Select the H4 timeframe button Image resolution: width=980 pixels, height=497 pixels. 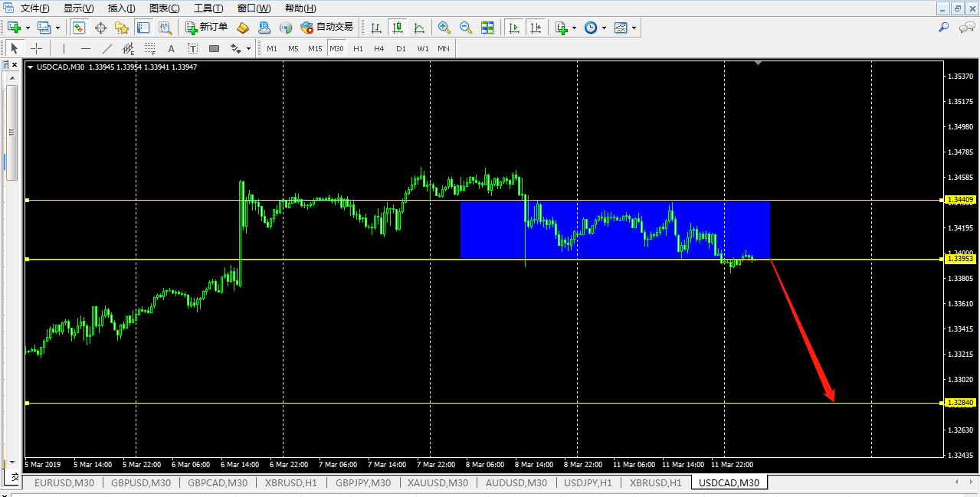tap(379, 48)
